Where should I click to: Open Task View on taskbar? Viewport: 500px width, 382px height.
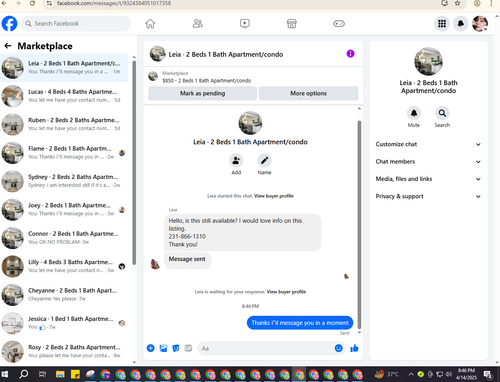[42, 374]
